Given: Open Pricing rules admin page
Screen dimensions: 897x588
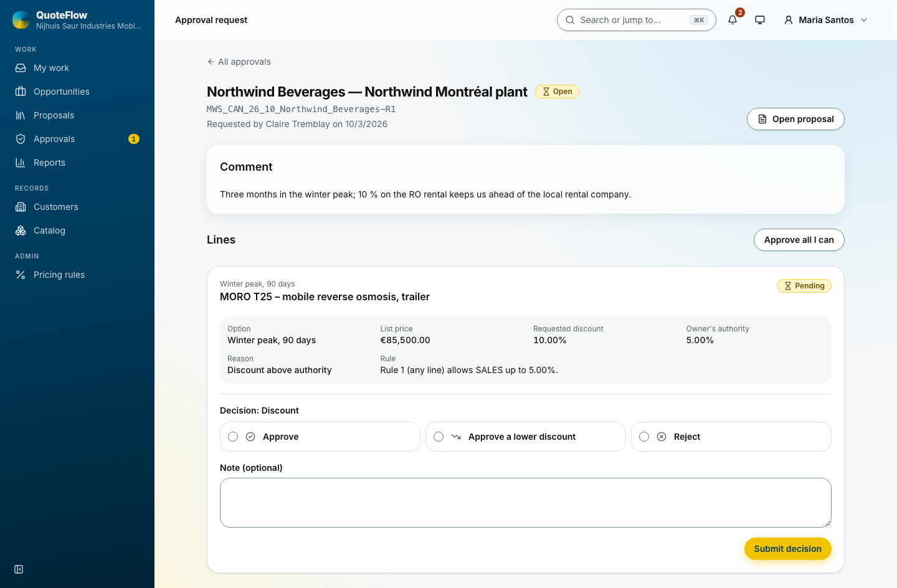Looking at the screenshot, I should 77,275.
